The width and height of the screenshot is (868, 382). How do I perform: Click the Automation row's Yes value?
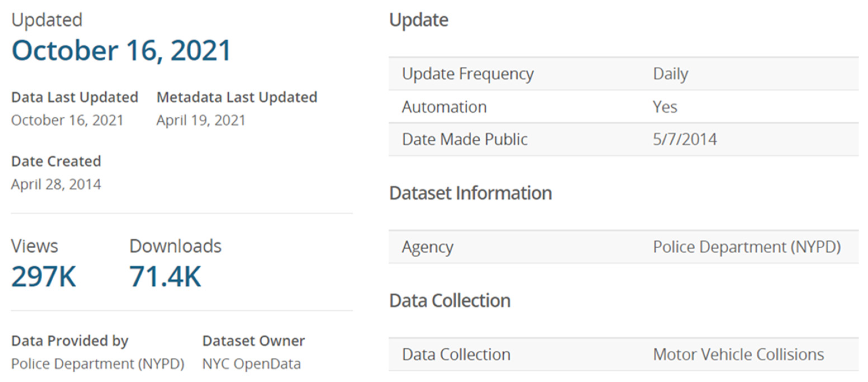(x=665, y=107)
